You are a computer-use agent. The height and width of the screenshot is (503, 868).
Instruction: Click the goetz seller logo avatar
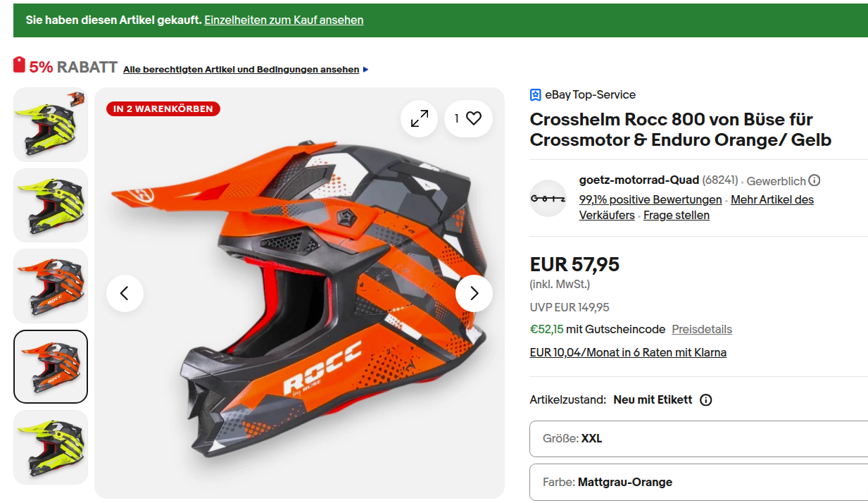548,199
